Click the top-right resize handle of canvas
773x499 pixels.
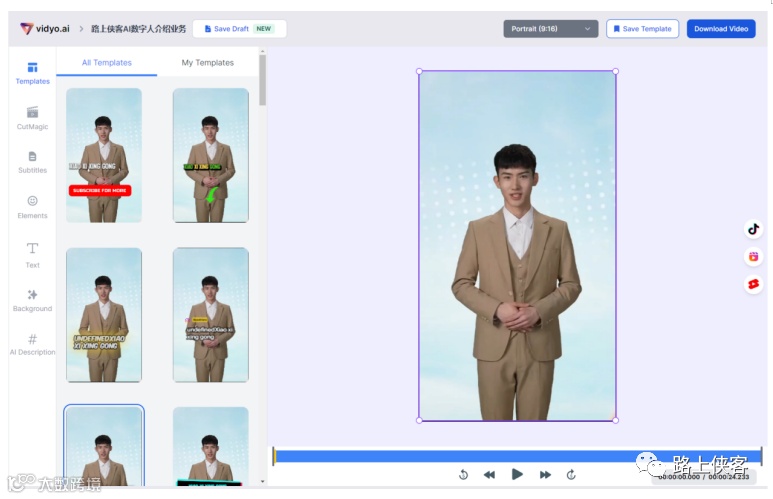616,71
